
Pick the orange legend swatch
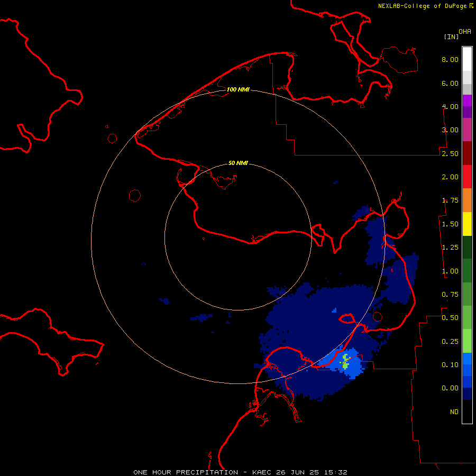coord(467,200)
